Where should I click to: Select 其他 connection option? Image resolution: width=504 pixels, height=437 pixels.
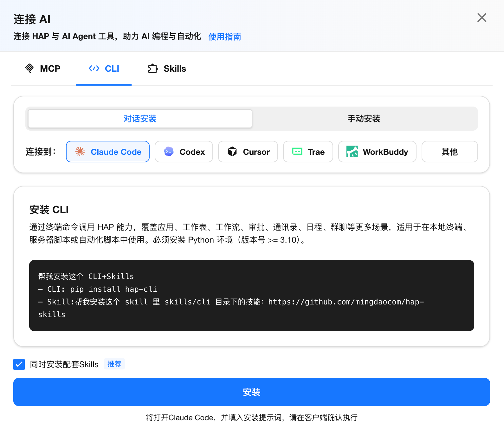(450, 152)
